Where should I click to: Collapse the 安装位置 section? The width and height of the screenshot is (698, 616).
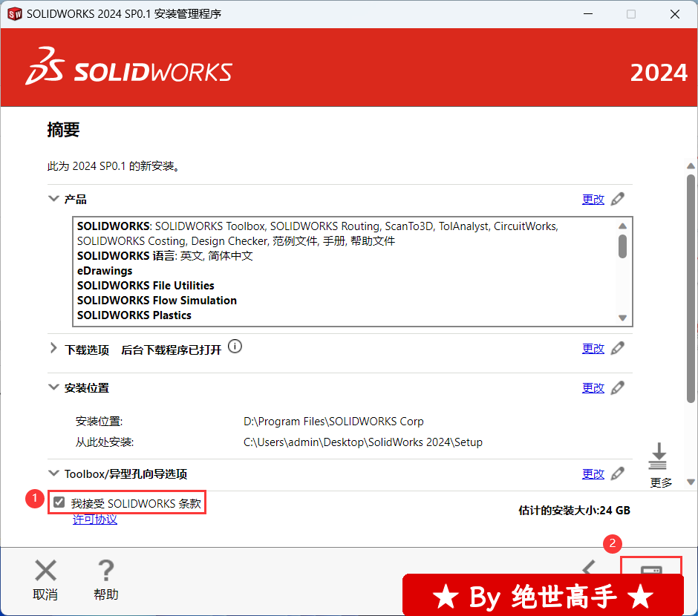click(x=53, y=387)
